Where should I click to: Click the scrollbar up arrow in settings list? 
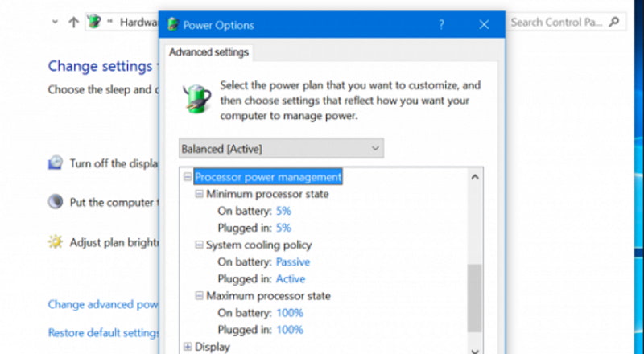click(x=475, y=177)
